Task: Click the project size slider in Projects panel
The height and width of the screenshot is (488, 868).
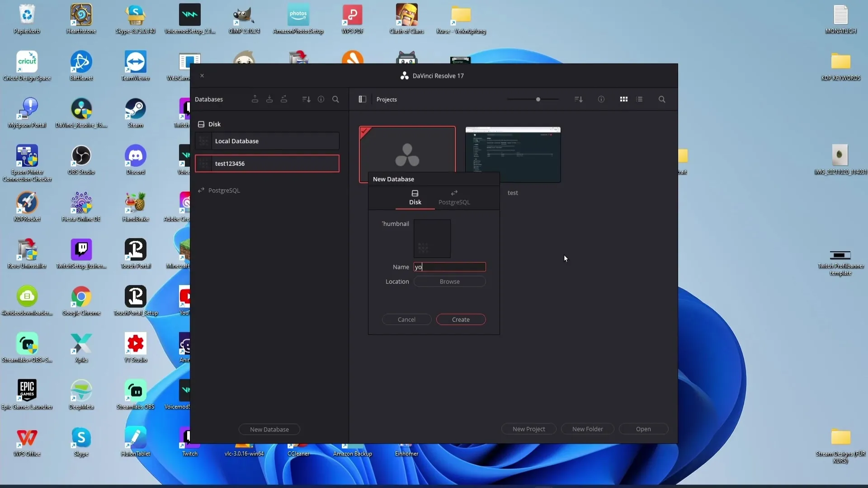Action: 538,99
